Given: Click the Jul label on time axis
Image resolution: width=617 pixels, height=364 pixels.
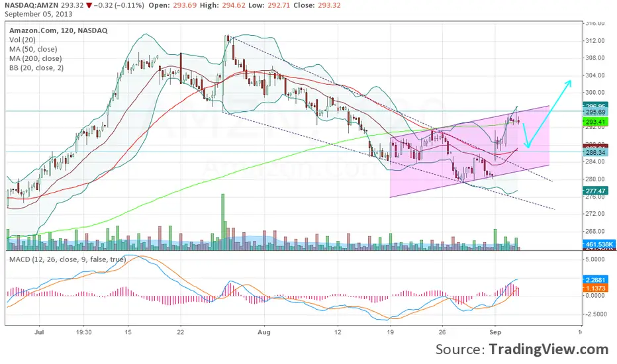Looking at the screenshot, I should point(39,332).
